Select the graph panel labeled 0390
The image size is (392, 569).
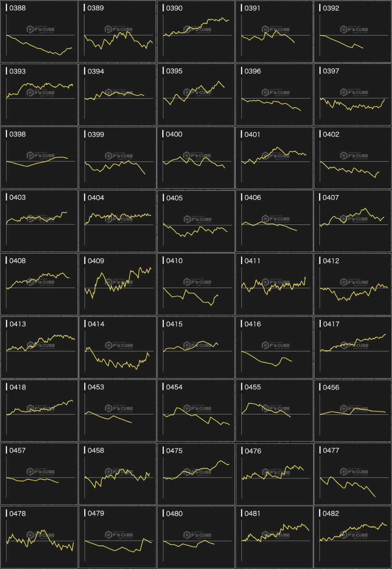(x=196, y=31)
